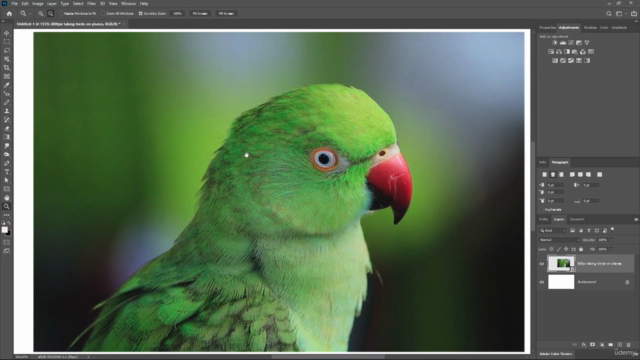
Task: Select the Pen tool
Action: (7, 163)
